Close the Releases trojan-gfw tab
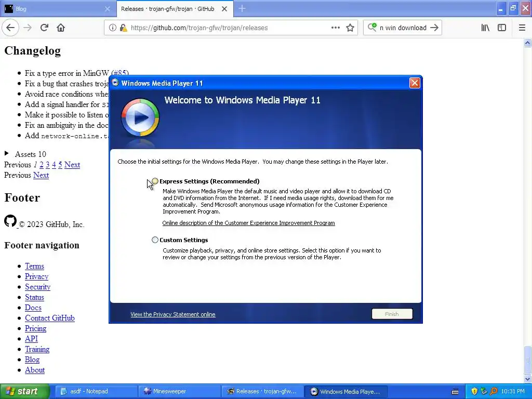 tap(224, 9)
